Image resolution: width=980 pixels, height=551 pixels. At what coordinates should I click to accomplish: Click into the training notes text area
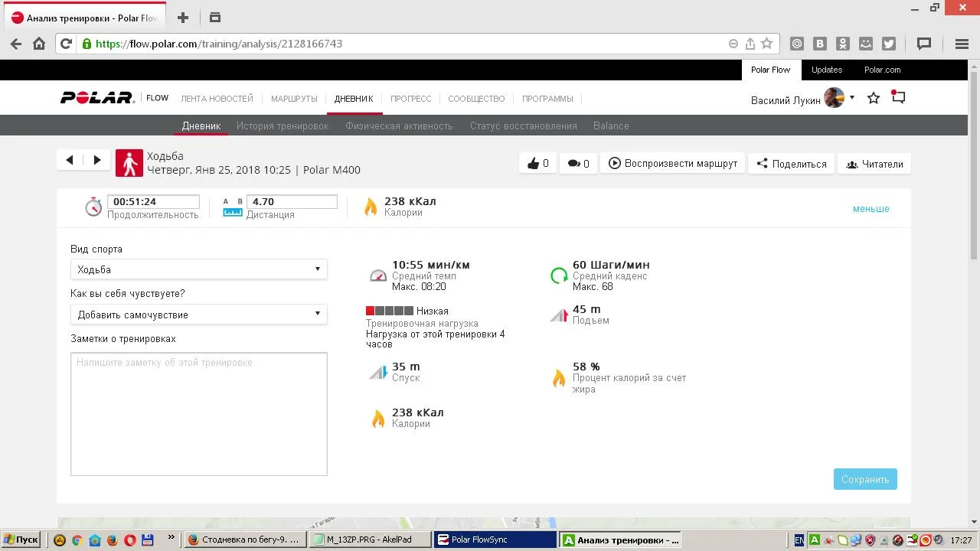198,413
